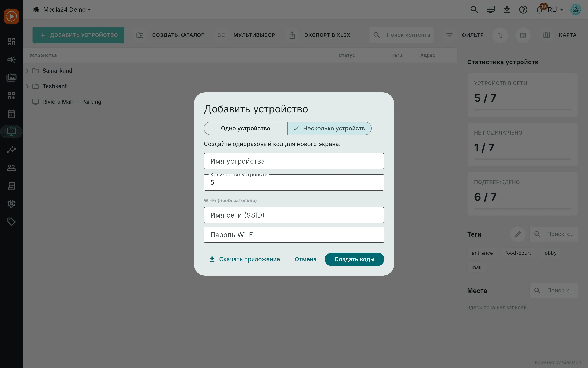Click the Теги search field

click(554, 234)
